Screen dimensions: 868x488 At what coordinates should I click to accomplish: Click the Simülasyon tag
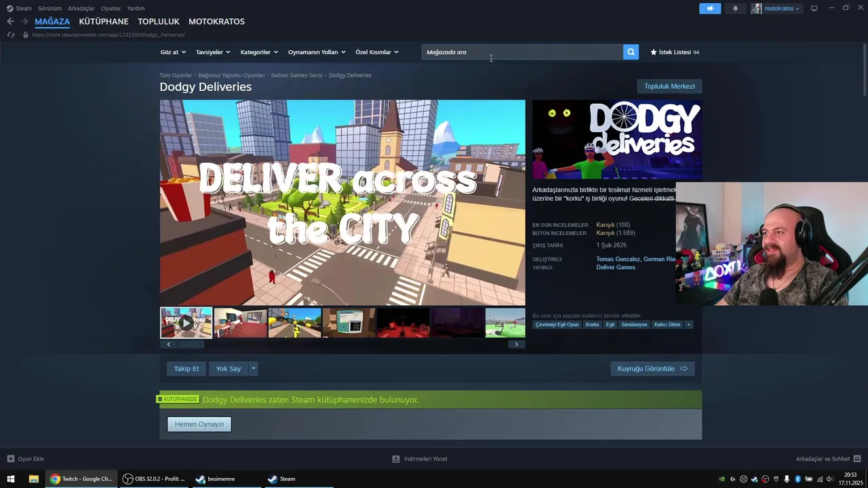[x=634, y=325]
